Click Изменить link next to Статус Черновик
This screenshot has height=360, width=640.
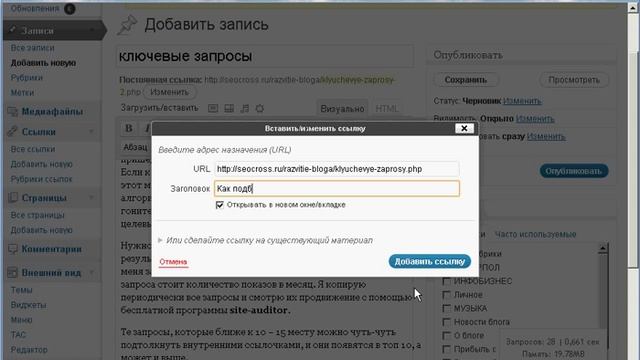(x=522, y=101)
